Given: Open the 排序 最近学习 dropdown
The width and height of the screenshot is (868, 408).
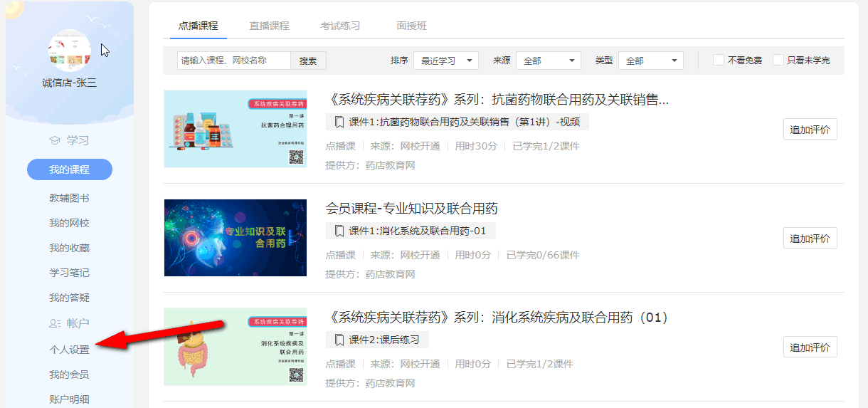Looking at the screenshot, I should click(x=446, y=61).
